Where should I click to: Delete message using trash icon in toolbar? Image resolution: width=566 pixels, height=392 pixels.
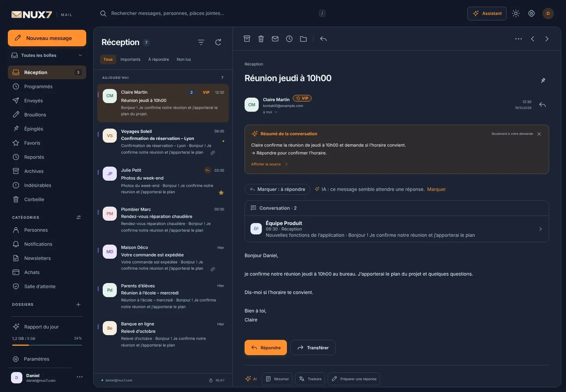261,39
